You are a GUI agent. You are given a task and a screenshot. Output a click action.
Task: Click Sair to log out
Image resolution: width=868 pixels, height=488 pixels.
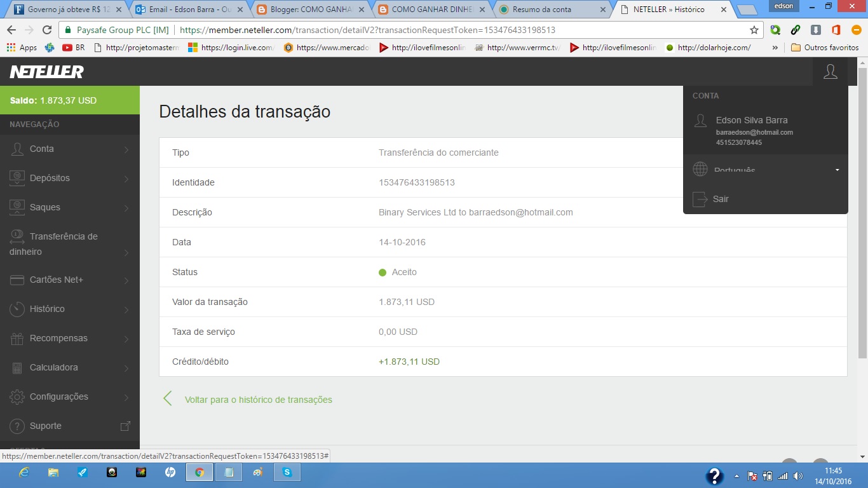pyautogui.click(x=721, y=199)
